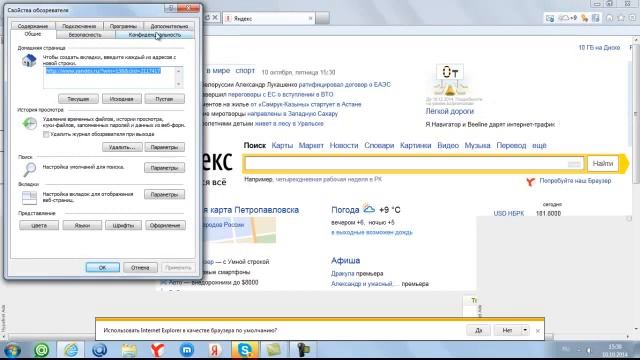
Task: Click the Исходная home page button
Action: pos(121,99)
